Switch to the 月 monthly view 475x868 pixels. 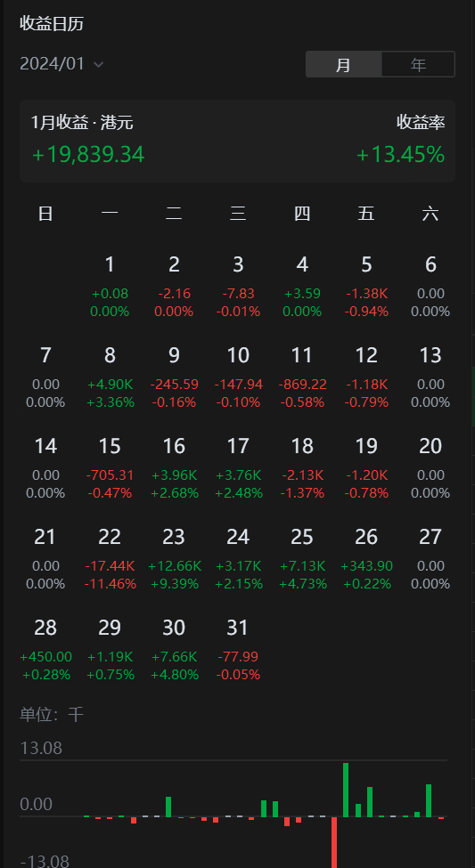coord(344,64)
